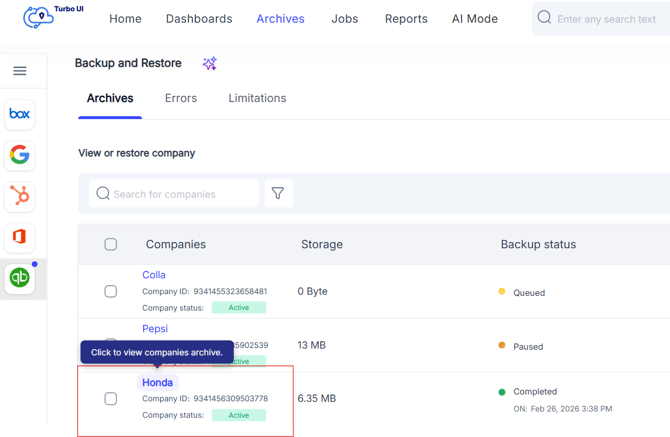Click the AI sparkle icon beside Backup and Restore
The height and width of the screenshot is (437, 670).
point(209,64)
